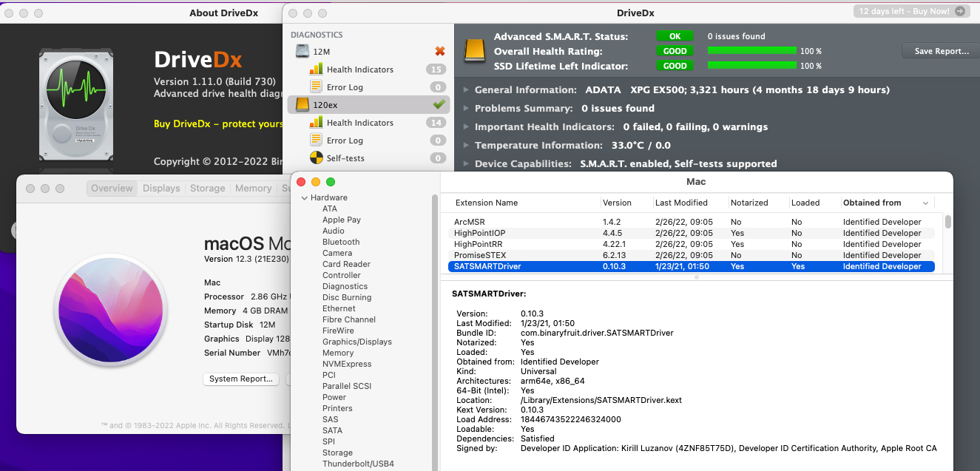Image resolution: width=980 pixels, height=471 pixels.
Task: Click the bar chart icon for 12M Health Indicators
Action: (316, 70)
